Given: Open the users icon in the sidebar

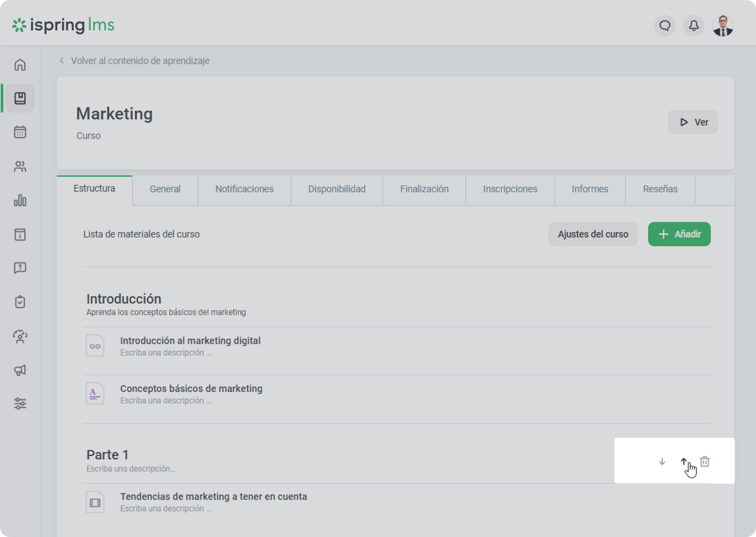Looking at the screenshot, I should pos(20,166).
